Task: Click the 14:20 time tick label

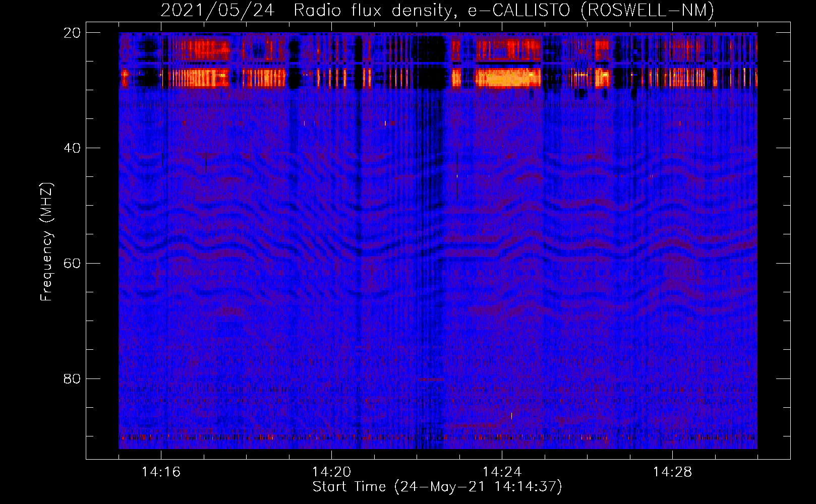Action: 331,472
